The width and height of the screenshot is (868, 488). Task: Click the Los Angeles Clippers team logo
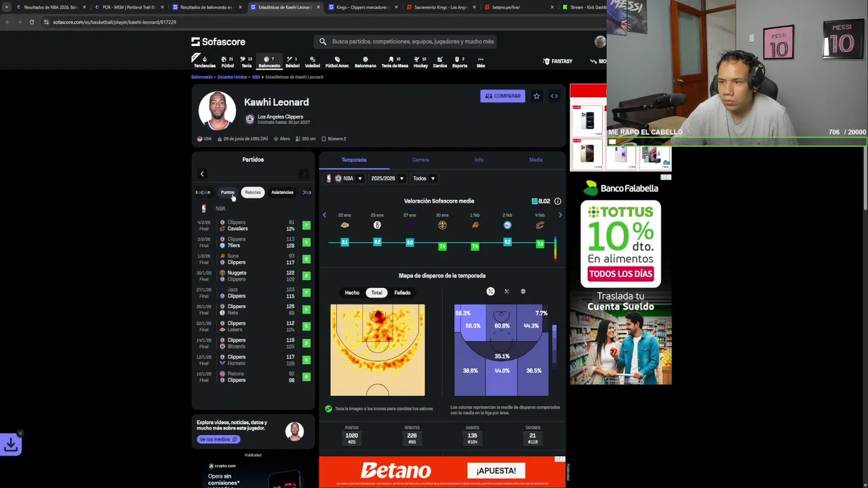[x=250, y=119]
